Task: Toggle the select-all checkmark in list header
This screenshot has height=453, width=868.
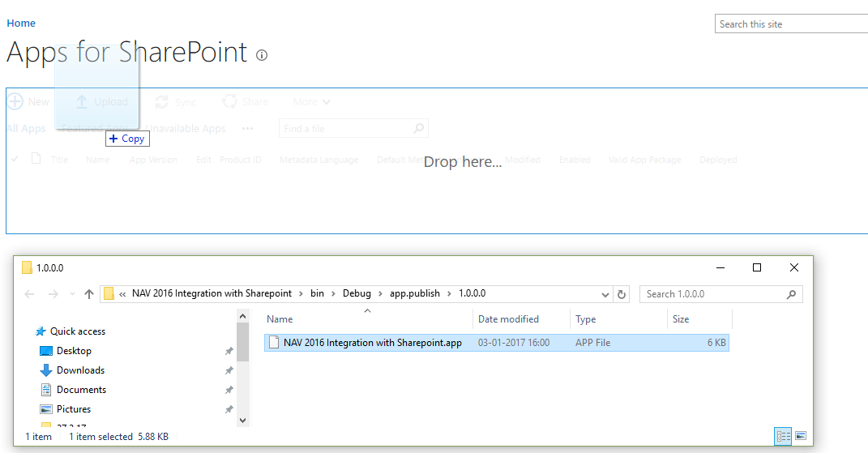Action: [x=15, y=159]
